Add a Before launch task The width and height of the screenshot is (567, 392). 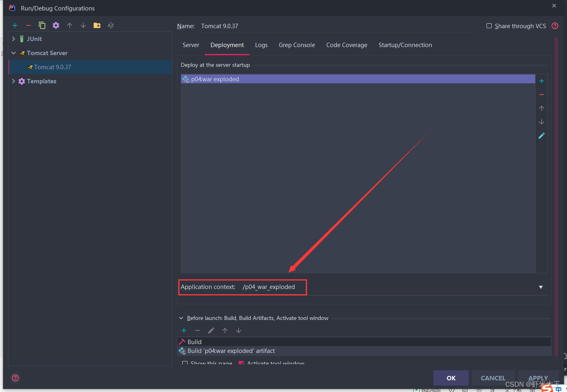pyautogui.click(x=184, y=330)
